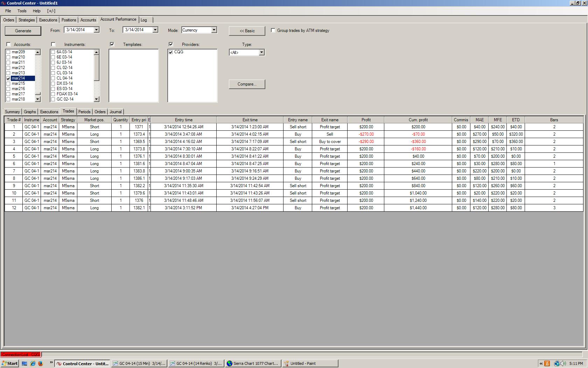Switch to GC 04-14 (15 Min) chart window

[139, 363]
